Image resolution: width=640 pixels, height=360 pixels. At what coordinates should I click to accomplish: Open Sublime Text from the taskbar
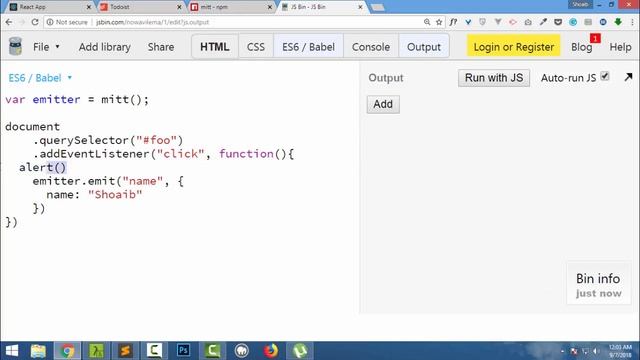[x=125, y=351]
